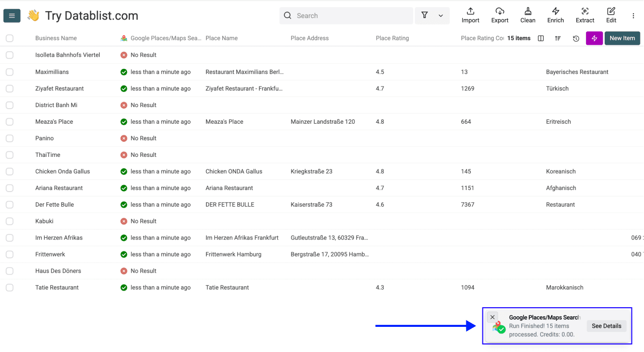Click the sort icon near 15 items
The width and height of the screenshot is (644, 352).
coord(557,38)
